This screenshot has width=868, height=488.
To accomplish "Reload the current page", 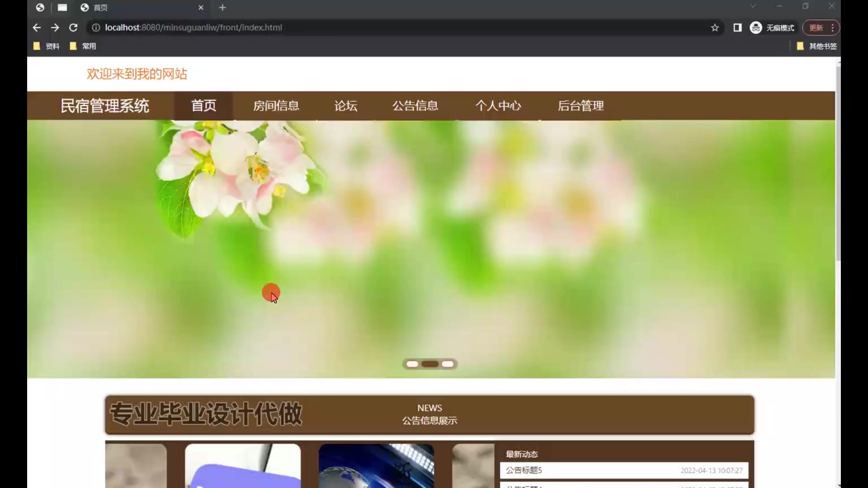I will pos(73,28).
